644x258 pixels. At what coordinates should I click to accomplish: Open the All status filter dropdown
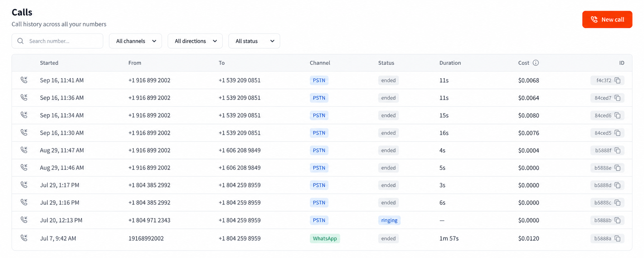tap(254, 41)
